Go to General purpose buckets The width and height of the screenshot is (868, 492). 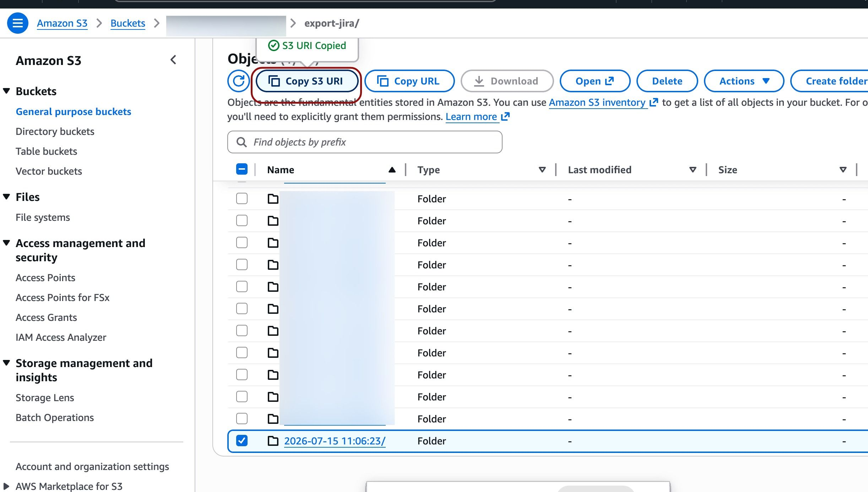pyautogui.click(x=74, y=111)
